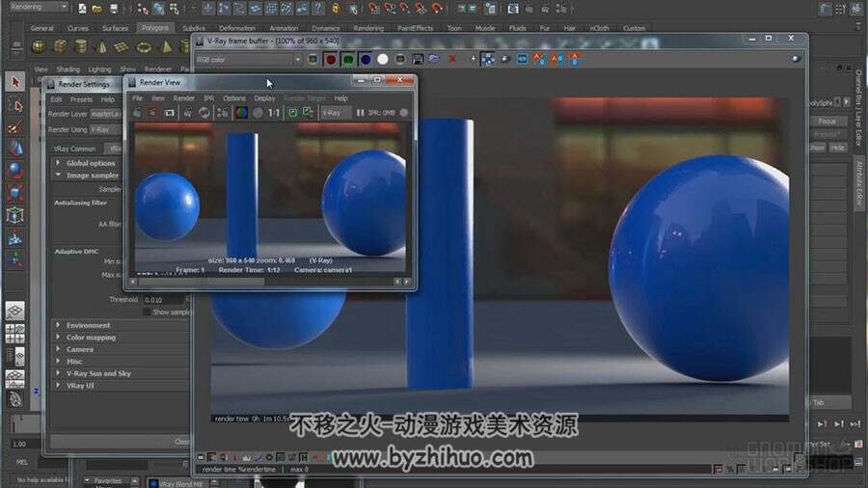The width and height of the screenshot is (868, 488).
Task: Click the save scene icon in status line
Action: tap(114, 9)
